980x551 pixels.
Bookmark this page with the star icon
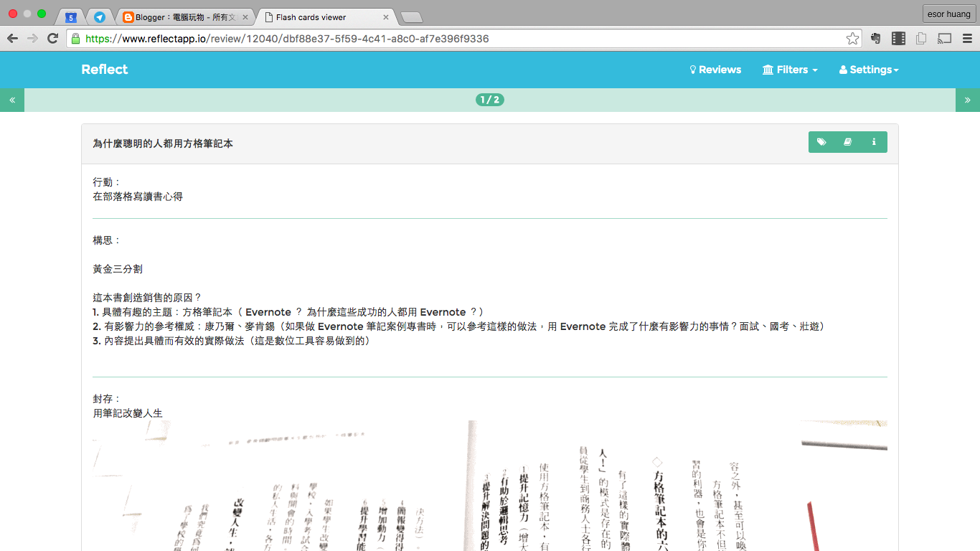[852, 39]
